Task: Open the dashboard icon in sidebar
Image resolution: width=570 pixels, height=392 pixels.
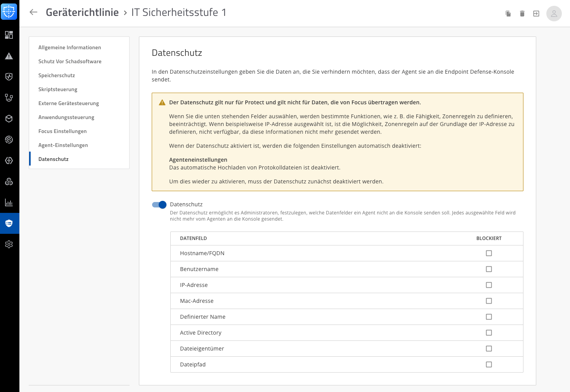Action: 9,35
